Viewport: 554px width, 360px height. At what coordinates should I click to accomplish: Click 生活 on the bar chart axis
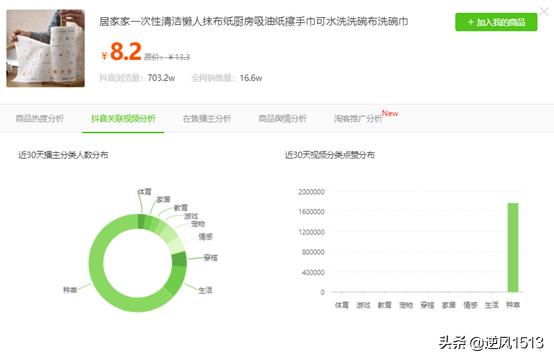[491, 305]
